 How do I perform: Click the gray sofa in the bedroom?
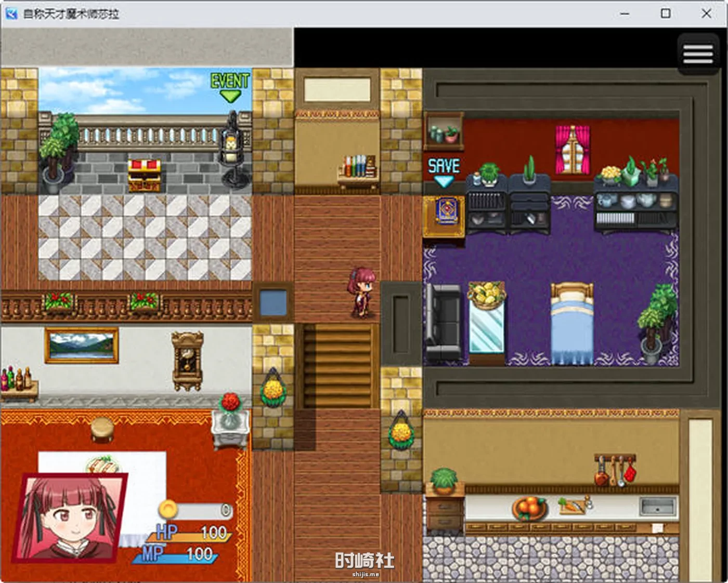[x=443, y=322]
